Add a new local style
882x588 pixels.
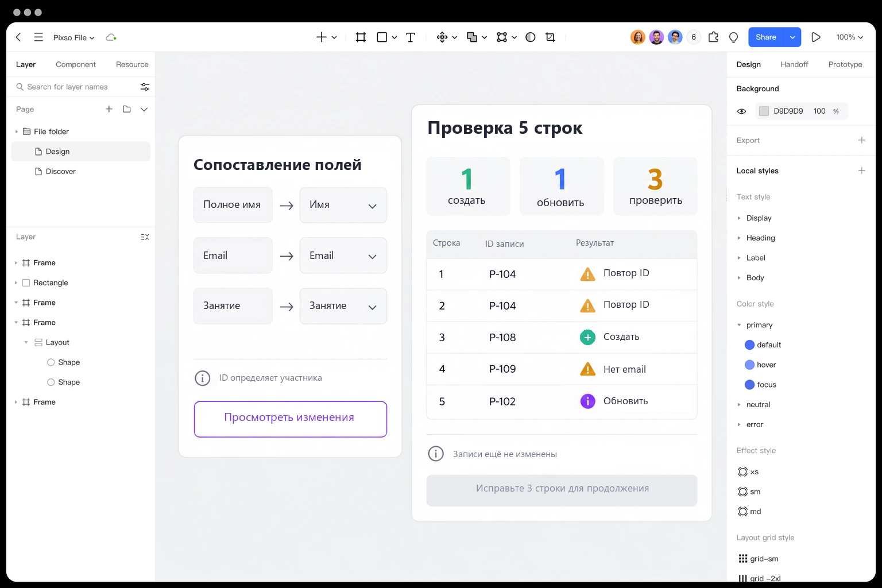pos(861,171)
